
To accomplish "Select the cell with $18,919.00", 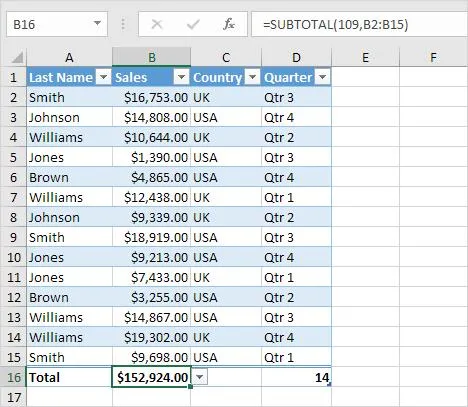I will coord(152,237).
